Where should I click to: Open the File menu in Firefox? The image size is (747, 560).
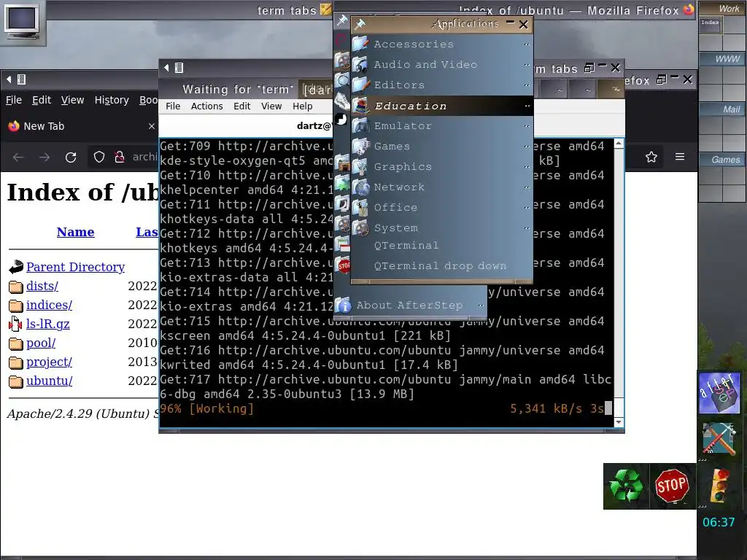(x=14, y=100)
